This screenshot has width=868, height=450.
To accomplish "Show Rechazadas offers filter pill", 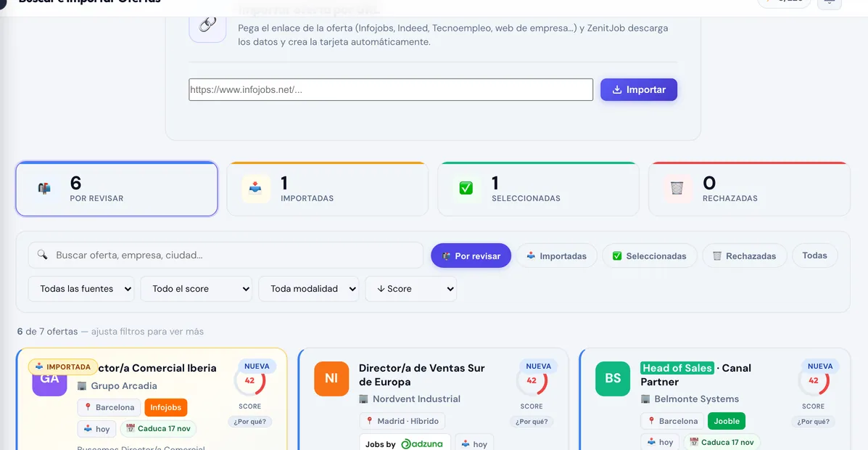I will (x=745, y=255).
